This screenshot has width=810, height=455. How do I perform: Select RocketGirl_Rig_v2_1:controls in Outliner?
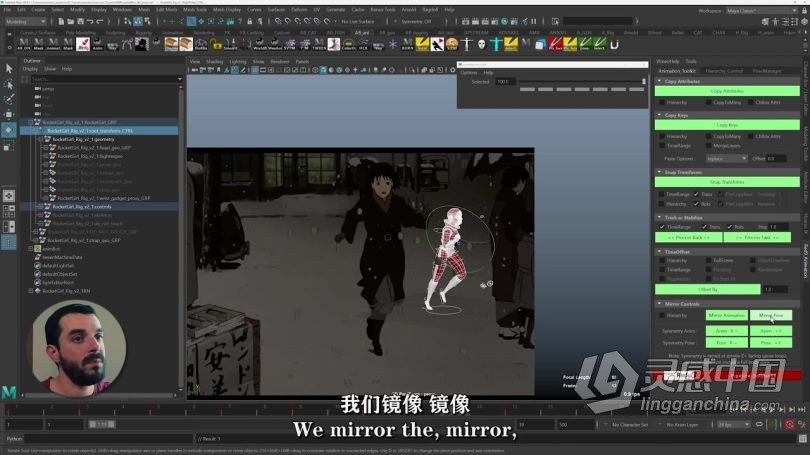(x=82, y=207)
